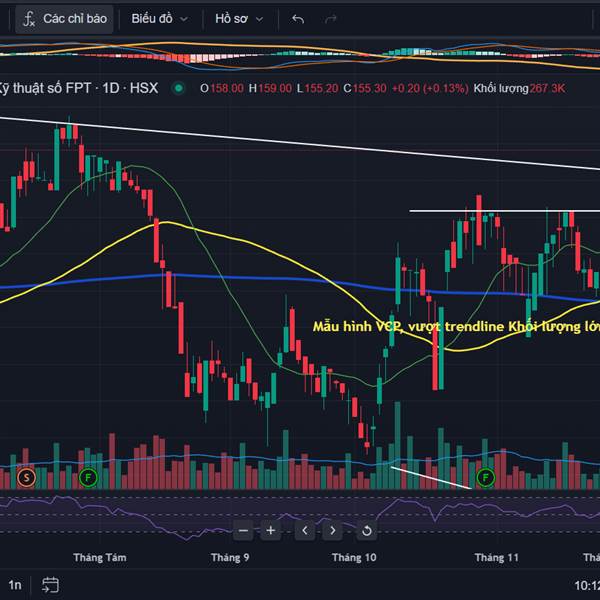Move chart right with arrow button
Screen dimensions: 600x600
(x=332, y=530)
